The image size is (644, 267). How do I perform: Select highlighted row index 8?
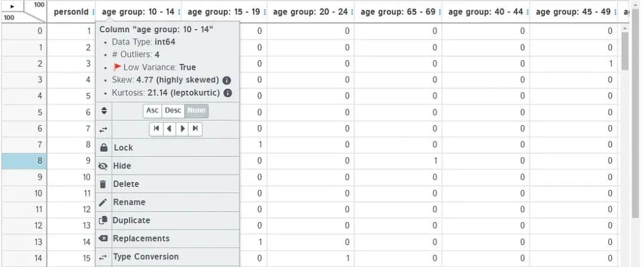(24, 160)
